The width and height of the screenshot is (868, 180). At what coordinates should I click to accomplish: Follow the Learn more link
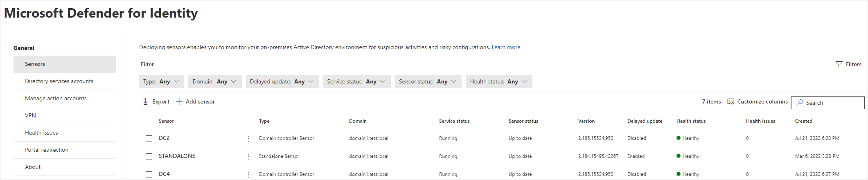(x=506, y=47)
